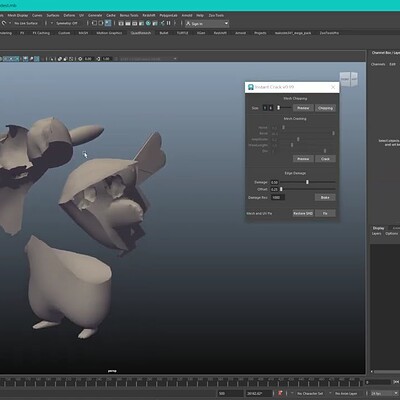
Task: Click the Chipping button
Action: (x=325, y=108)
